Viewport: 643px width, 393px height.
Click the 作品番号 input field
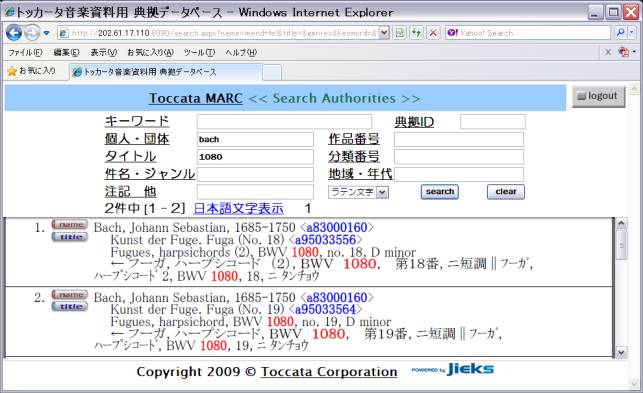click(x=459, y=139)
